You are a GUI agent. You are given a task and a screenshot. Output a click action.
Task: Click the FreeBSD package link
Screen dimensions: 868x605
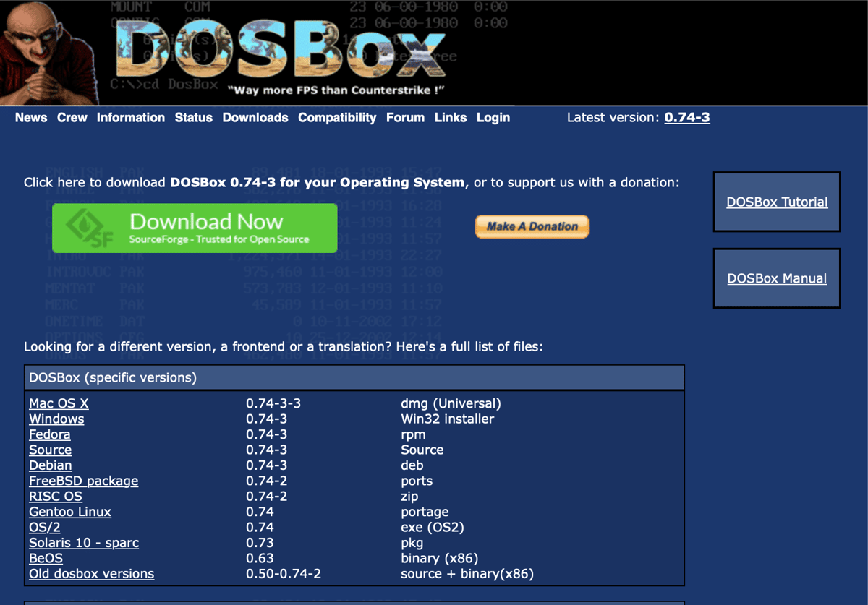pyautogui.click(x=84, y=481)
